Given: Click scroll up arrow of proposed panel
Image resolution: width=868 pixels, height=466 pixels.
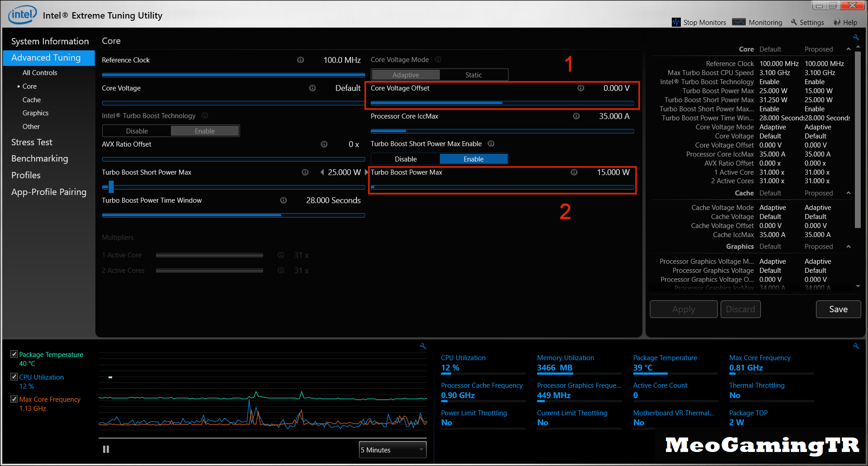Looking at the screenshot, I should coord(858,47).
